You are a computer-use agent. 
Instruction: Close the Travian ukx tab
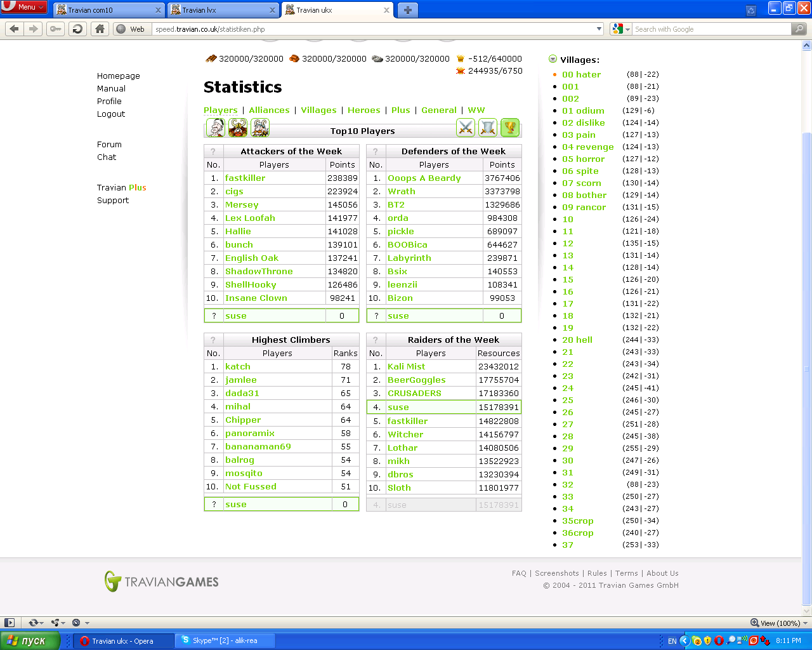point(387,10)
